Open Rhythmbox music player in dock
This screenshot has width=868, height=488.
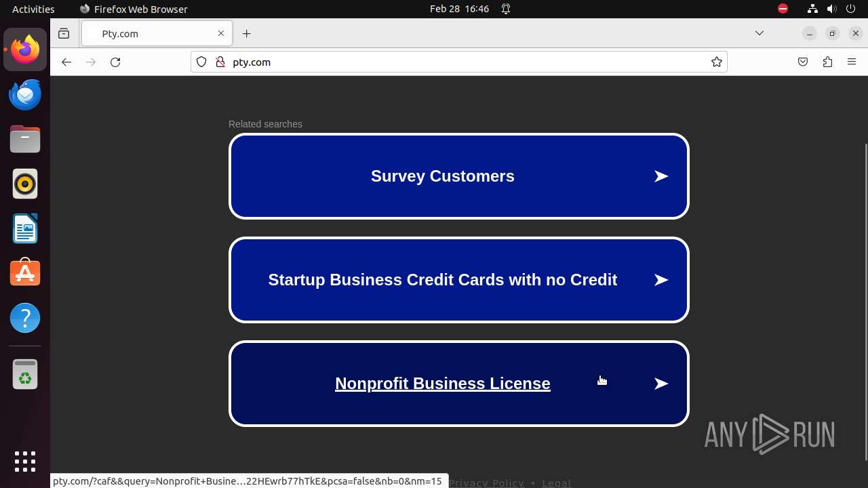25,184
